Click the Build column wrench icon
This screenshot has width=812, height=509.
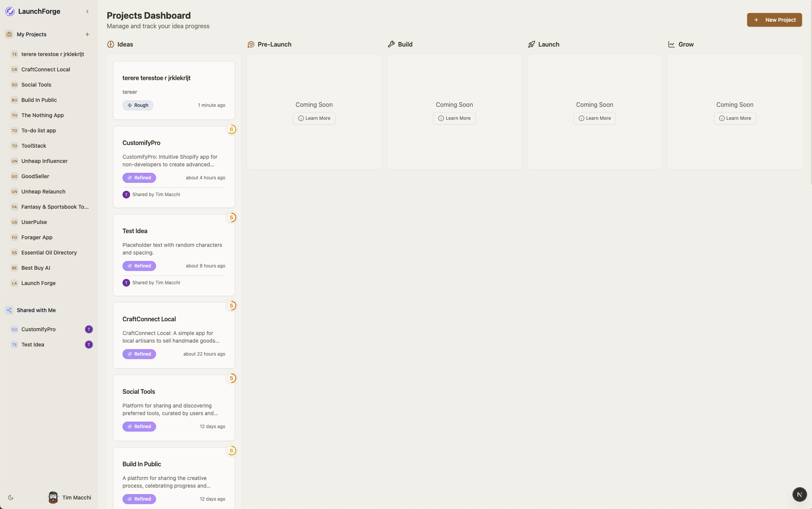tap(391, 44)
